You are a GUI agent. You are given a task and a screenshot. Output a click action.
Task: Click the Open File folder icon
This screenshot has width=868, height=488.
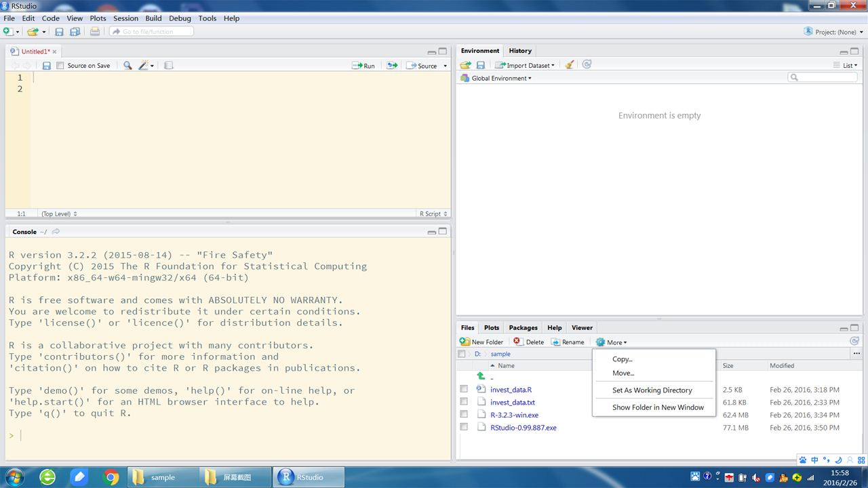(x=32, y=32)
